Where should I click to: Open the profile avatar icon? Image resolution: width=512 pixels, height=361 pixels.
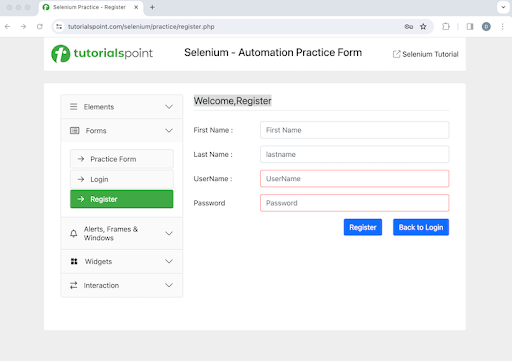[486, 26]
